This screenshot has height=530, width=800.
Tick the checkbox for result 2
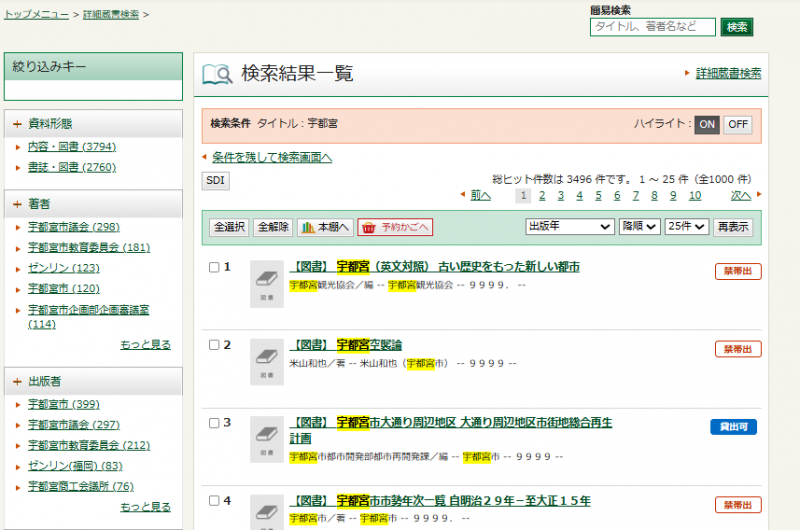pyautogui.click(x=213, y=345)
